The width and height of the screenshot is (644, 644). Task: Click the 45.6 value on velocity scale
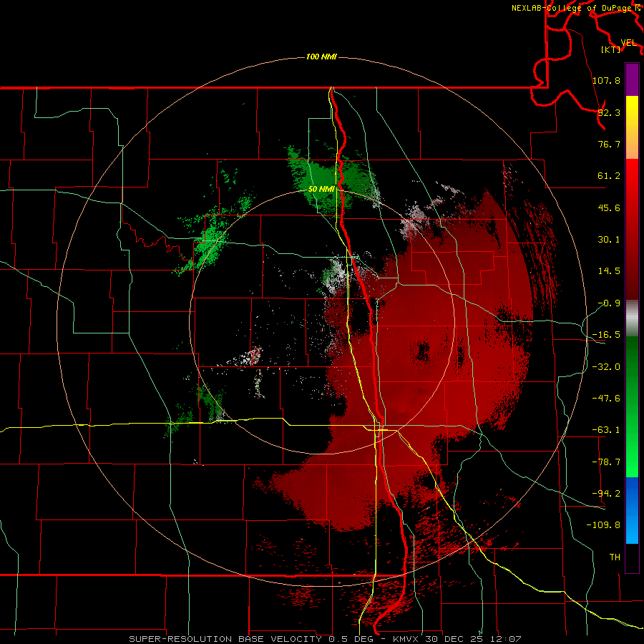(x=609, y=208)
